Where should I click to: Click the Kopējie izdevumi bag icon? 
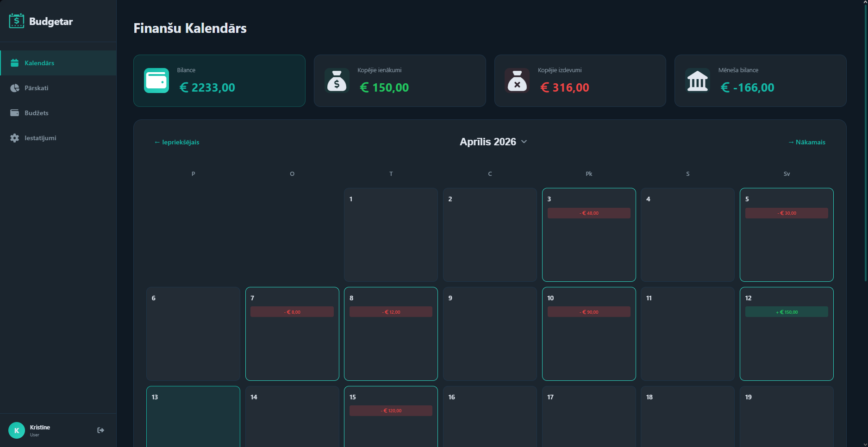(x=517, y=81)
